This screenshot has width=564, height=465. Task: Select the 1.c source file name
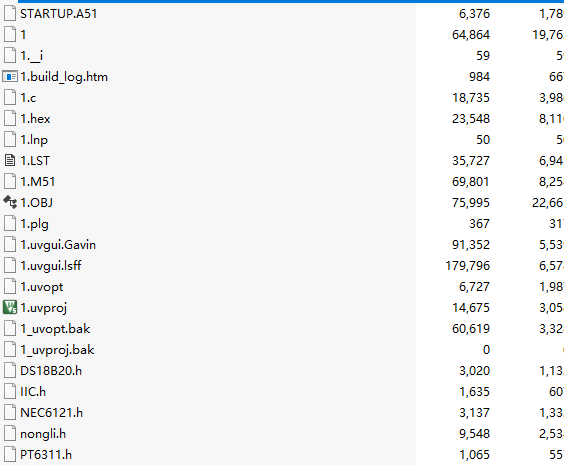coord(28,98)
